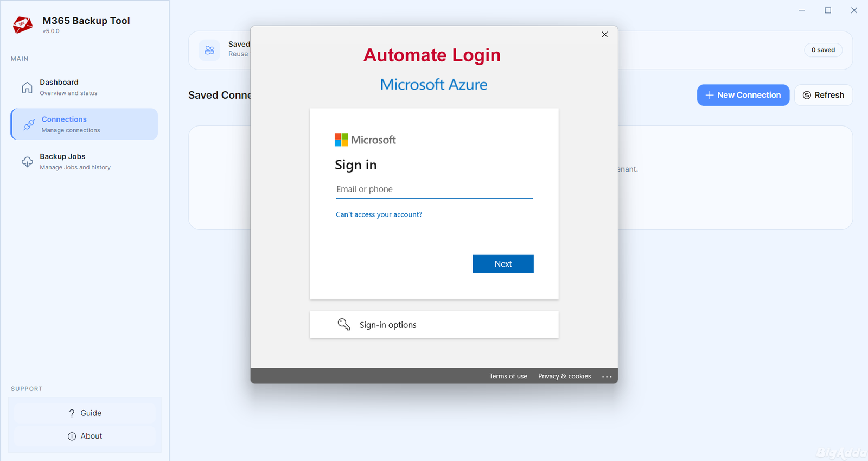Go to Backup Jobs section
Screen dimensions: 868x461
pyautogui.click(x=84, y=162)
